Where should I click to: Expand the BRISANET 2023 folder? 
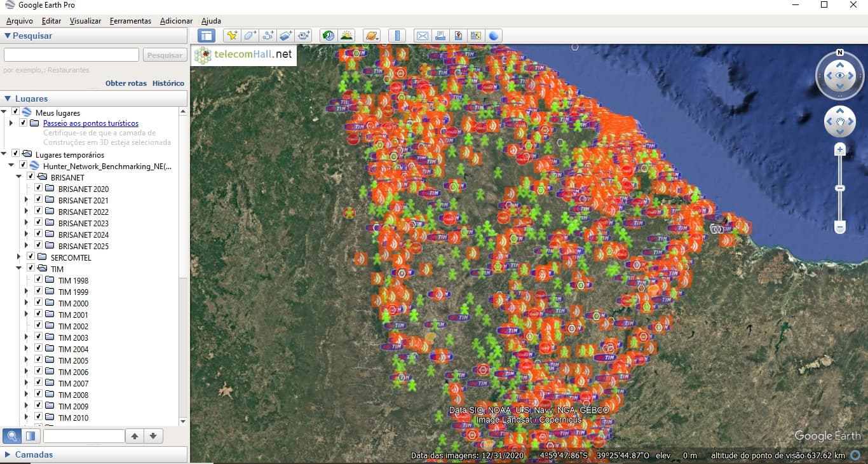pos(26,223)
